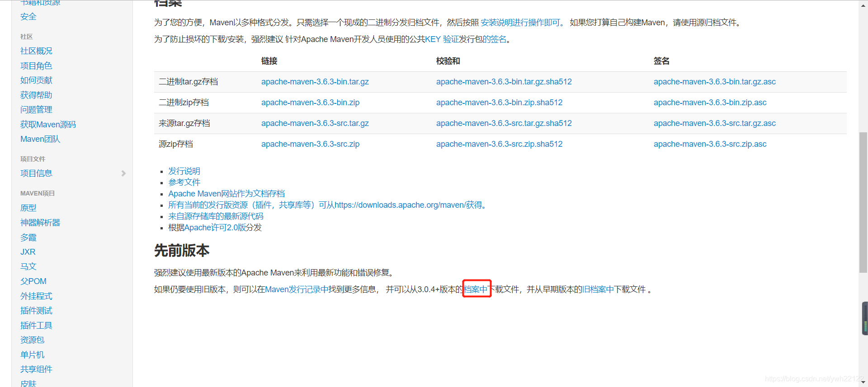Open the 参考文件 link
Image resolution: width=868 pixels, height=387 pixels.
coord(184,182)
